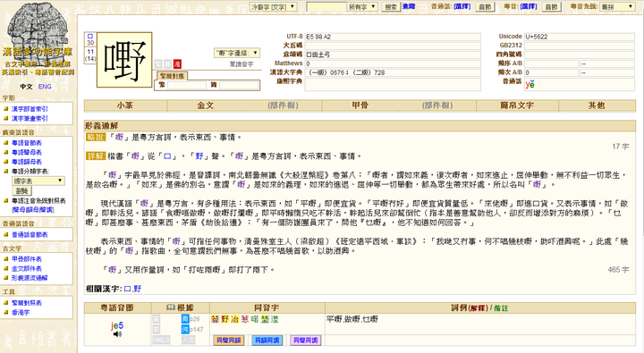
Task: Open the 所有字 search scope dropdown
Action: coord(362,6)
